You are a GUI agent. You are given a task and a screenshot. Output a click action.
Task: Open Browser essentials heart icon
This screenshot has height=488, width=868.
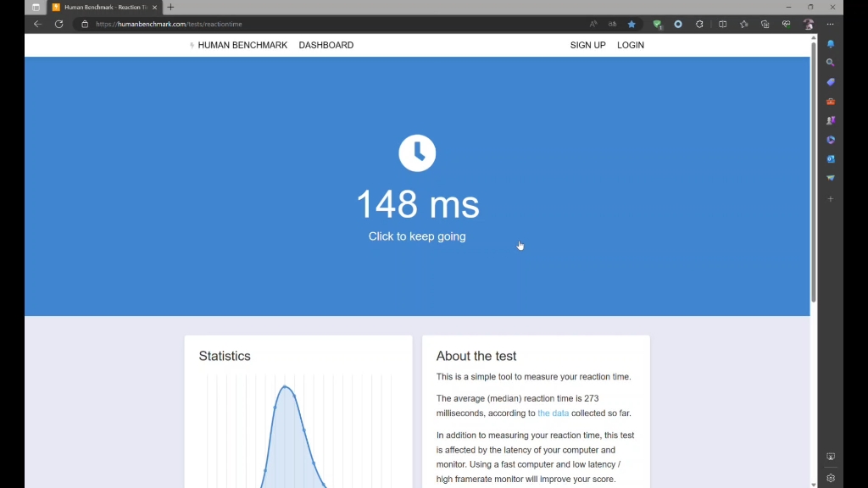tap(787, 24)
